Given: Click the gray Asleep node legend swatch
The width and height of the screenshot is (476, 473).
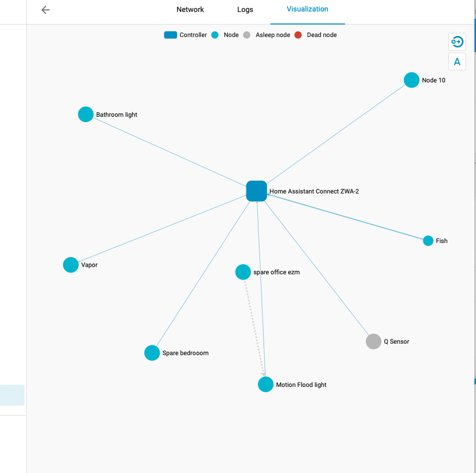Looking at the screenshot, I should click(246, 34).
